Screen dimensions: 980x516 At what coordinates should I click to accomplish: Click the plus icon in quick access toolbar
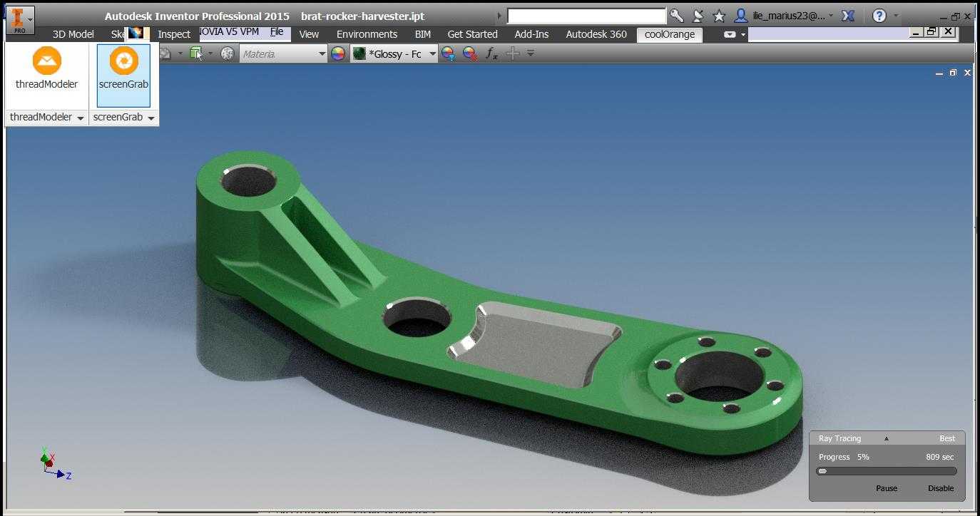(512, 53)
